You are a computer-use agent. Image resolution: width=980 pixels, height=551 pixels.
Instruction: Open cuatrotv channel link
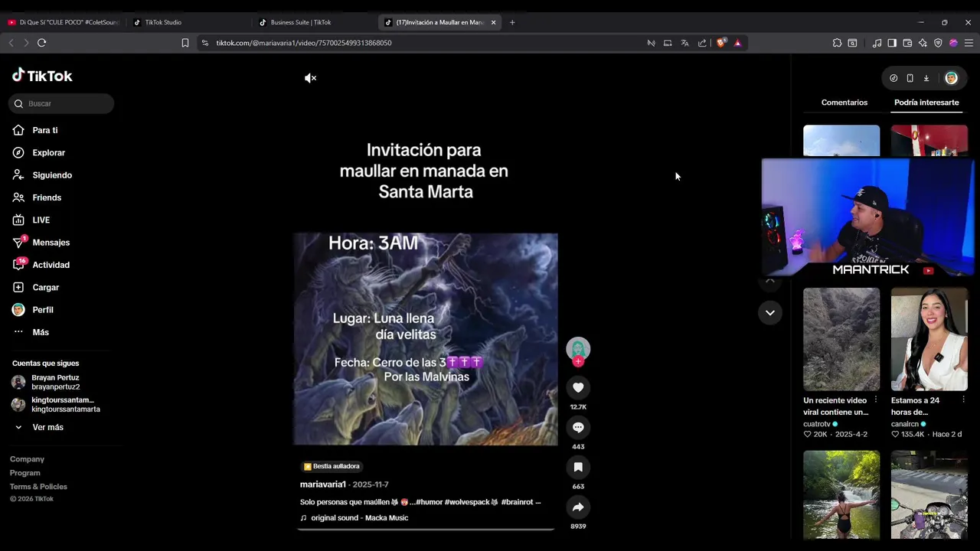coord(817,424)
